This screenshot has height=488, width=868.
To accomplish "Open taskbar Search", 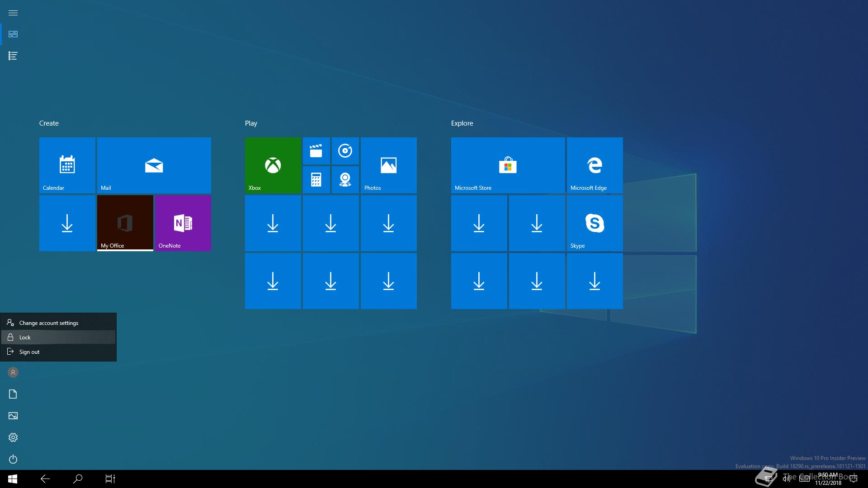I will coord(78,479).
